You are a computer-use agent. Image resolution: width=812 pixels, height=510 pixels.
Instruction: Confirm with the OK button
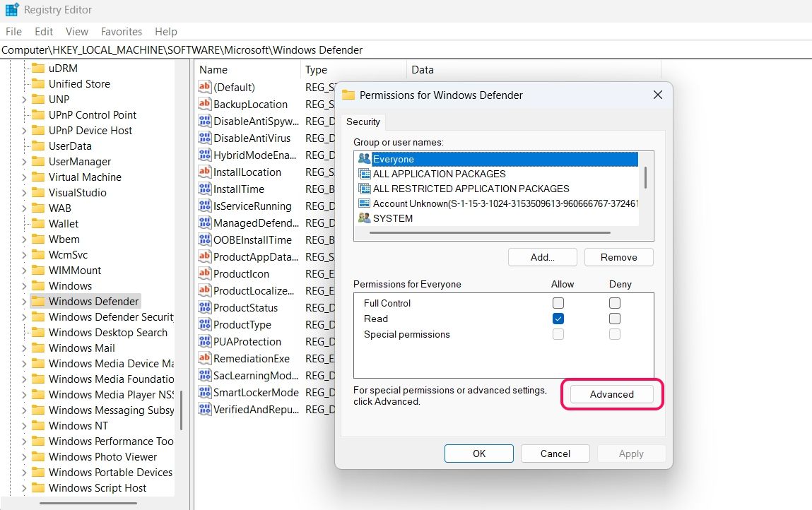coord(479,453)
